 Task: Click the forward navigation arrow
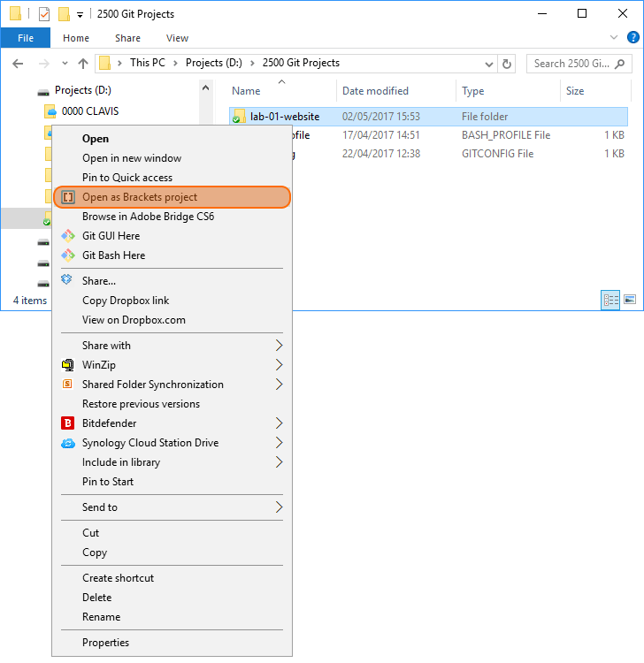(x=44, y=64)
